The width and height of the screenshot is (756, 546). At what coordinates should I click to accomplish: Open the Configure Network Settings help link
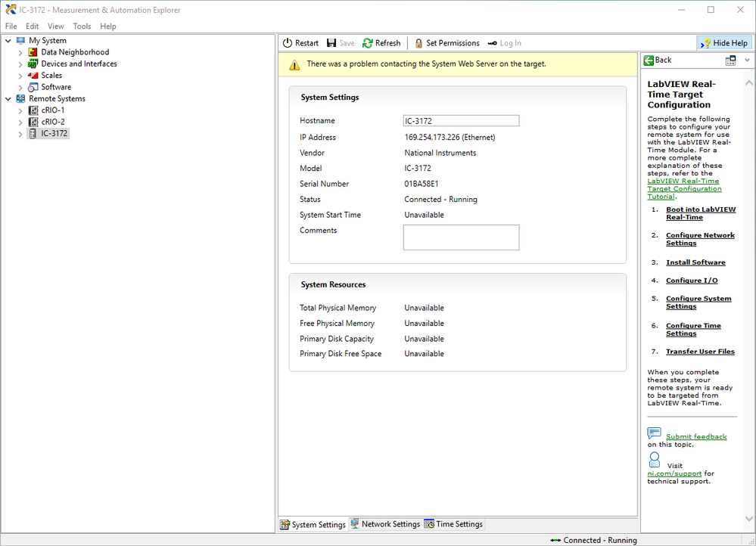click(x=699, y=239)
